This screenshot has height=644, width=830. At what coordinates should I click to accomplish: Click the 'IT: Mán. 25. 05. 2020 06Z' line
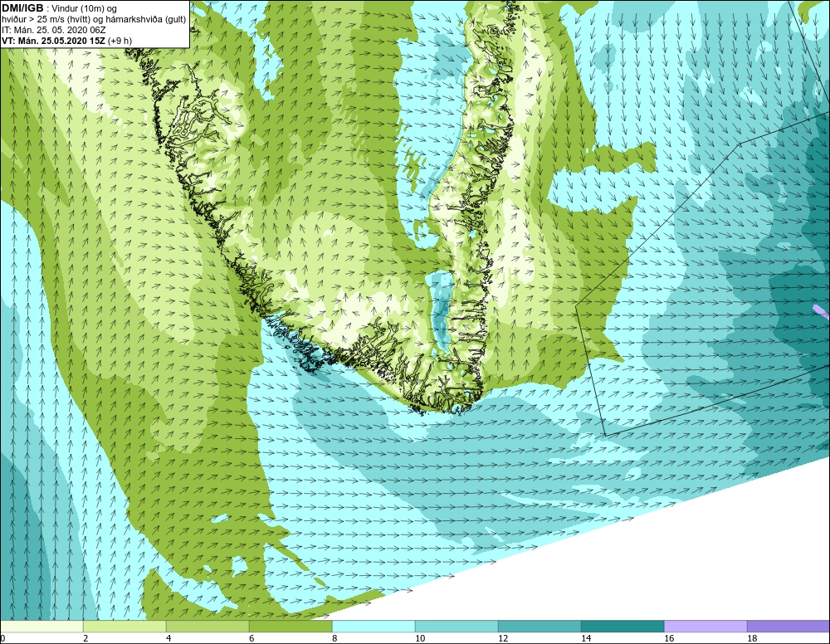[x=53, y=30]
